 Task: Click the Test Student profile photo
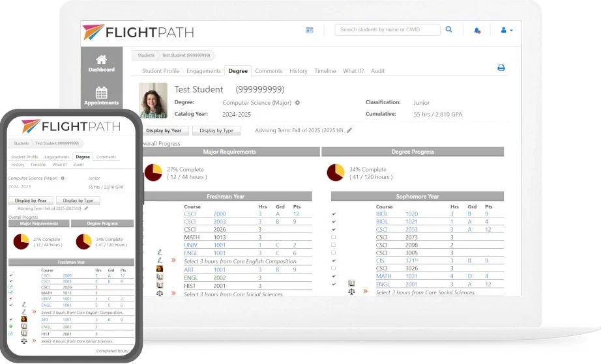(153, 100)
